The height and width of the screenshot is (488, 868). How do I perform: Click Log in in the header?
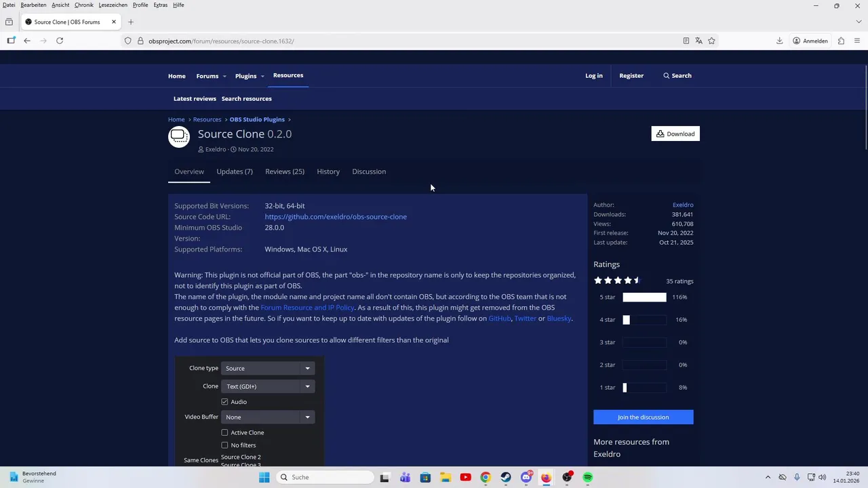(x=594, y=76)
